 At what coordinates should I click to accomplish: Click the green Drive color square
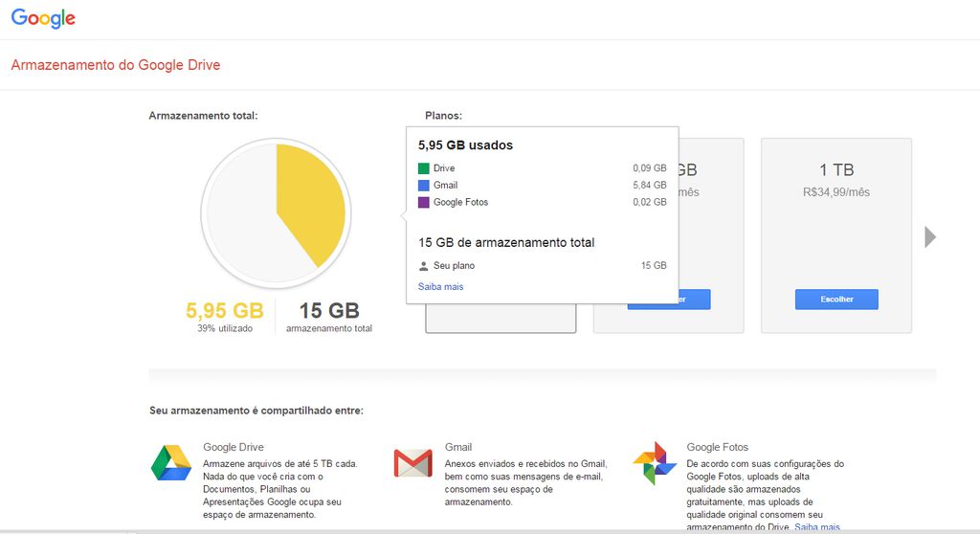pos(424,168)
